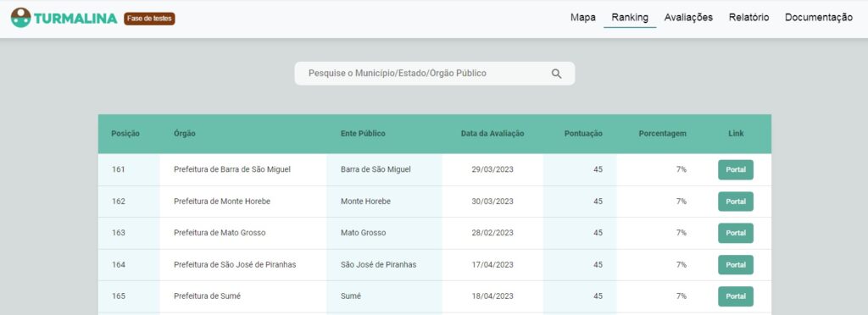
Task: Click the date 29/03/2023
Action: (492, 169)
